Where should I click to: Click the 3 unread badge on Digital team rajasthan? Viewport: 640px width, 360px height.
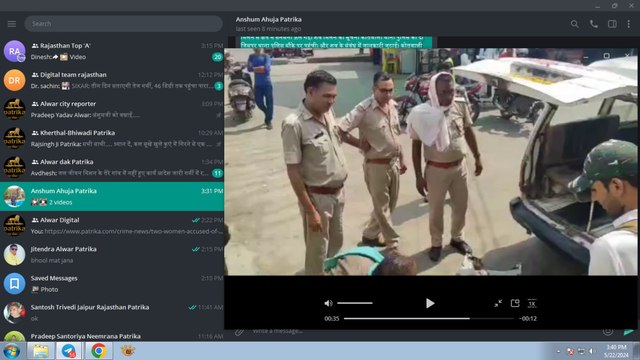click(x=219, y=86)
